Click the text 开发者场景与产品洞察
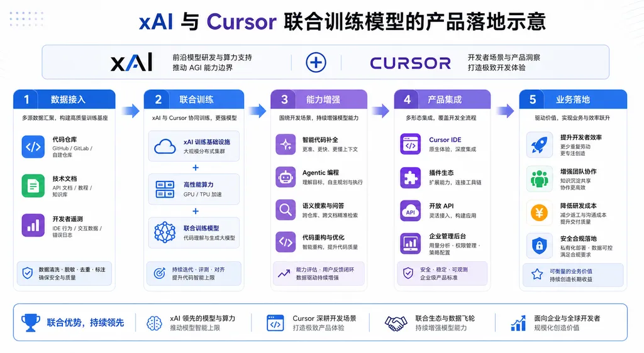The width and height of the screenshot is (644, 353). click(504, 57)
